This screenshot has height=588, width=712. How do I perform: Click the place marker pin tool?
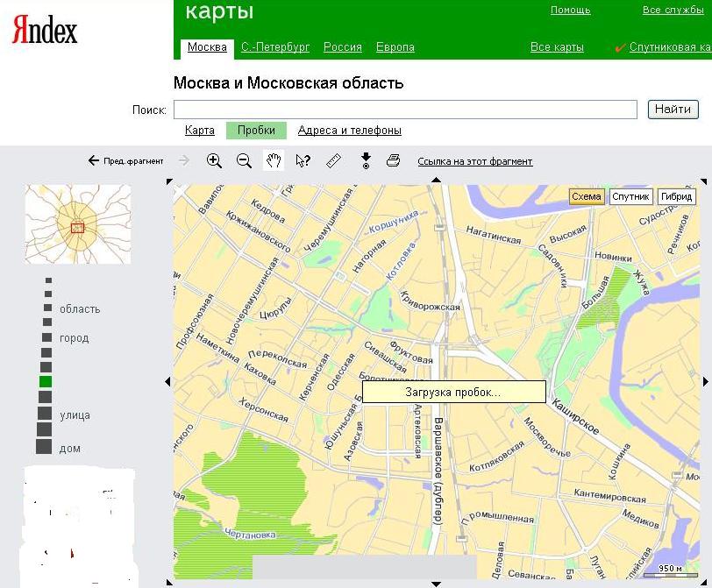tap(366, 160)
